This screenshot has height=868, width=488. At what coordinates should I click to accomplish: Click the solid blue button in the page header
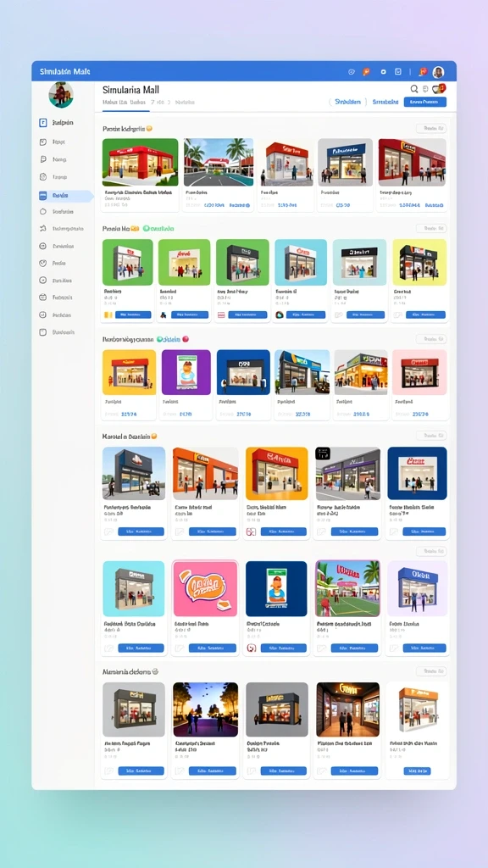[425, 102]
